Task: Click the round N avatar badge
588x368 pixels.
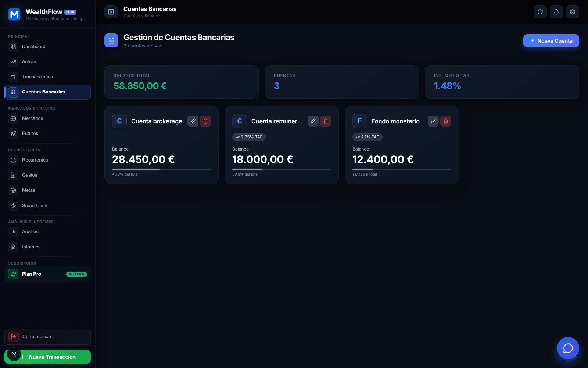Action: [14, 354]
